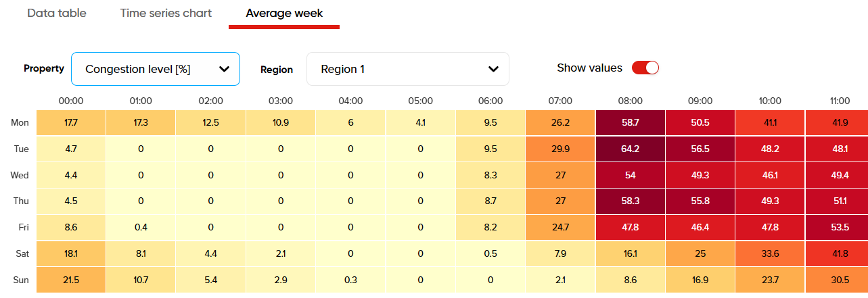Image resolution: width=868 pixels, height=298 pixels.
Task: Toggle the Show values switch
Action: [645, 68]
